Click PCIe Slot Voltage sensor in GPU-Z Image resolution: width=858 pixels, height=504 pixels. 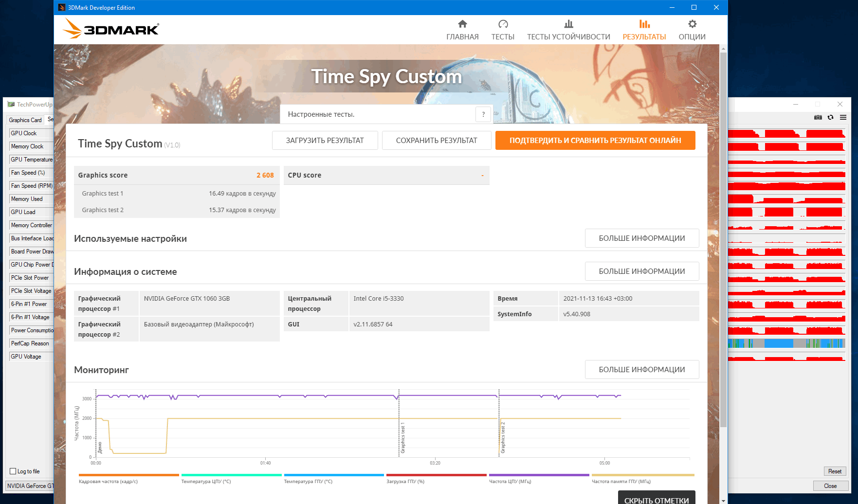click(31, 290)
